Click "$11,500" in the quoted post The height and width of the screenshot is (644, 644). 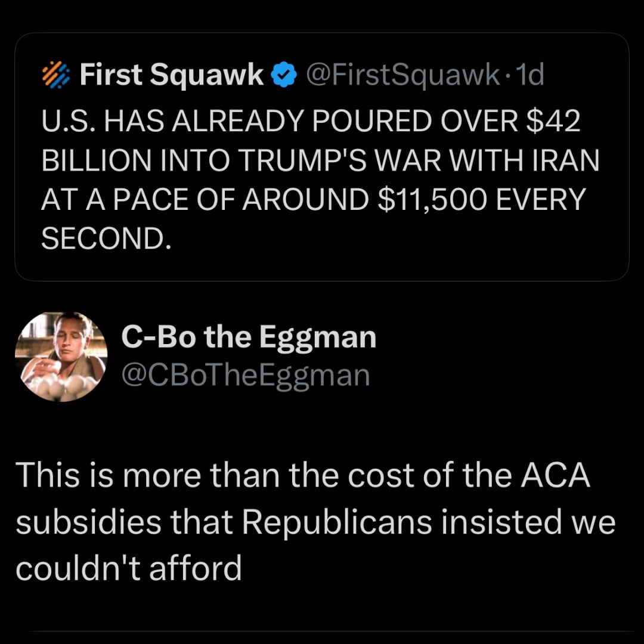pos(428,200)
